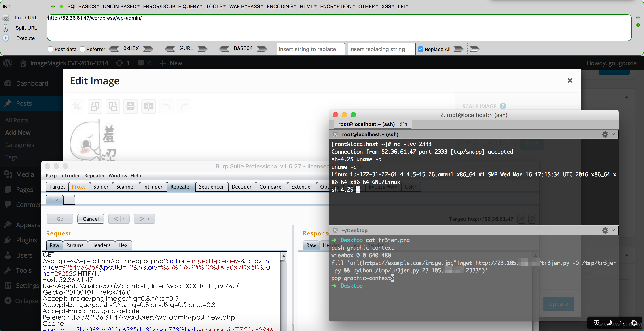Close the root@localhost ssh pane
Screen dimensions: 644x331
point(335,134)
